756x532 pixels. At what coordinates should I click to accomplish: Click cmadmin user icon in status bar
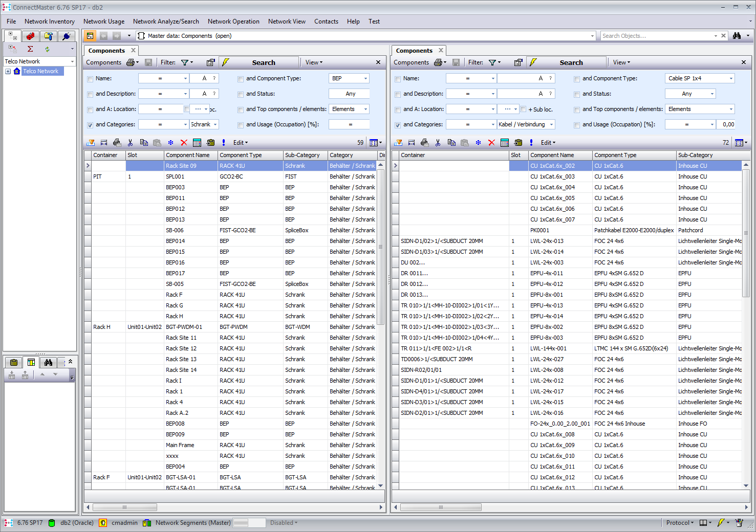[103, 523]
